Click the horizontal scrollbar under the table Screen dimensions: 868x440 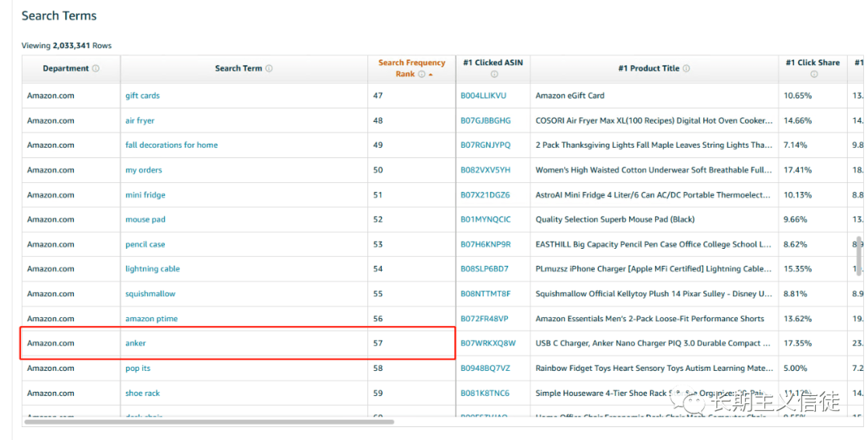click(209, 422)
